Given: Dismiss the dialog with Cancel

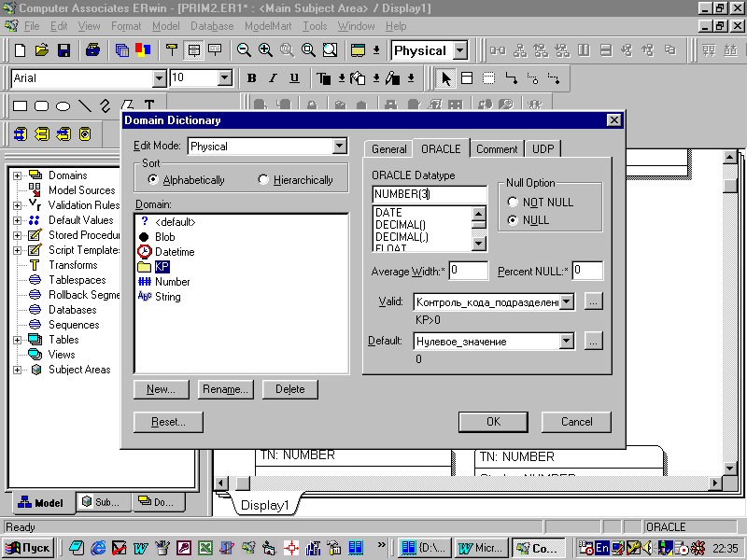Looking at the screenshot, I should (576, 422).
